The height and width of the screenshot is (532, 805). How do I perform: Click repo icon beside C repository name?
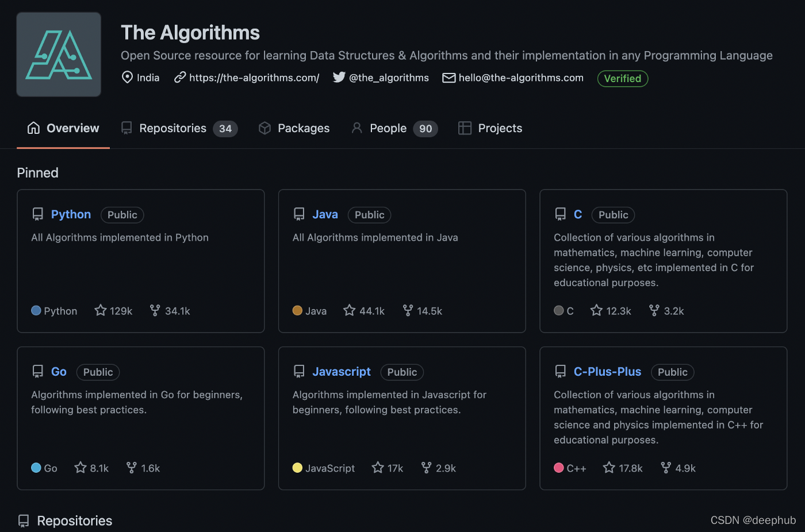[x=561, y=214]
